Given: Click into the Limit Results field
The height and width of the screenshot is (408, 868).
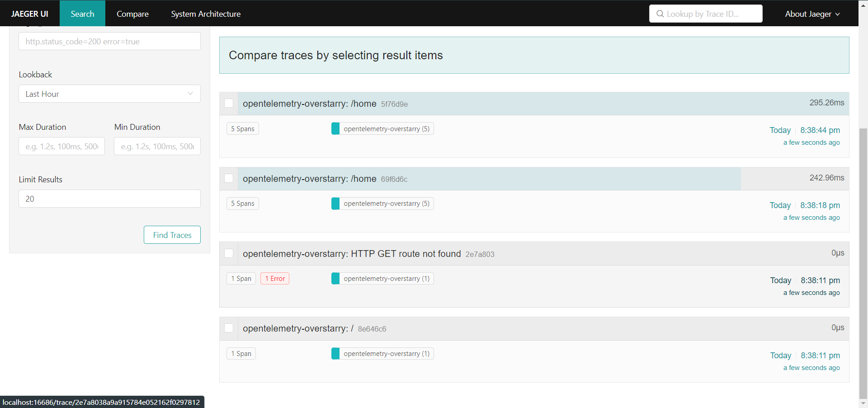Looking at the screenshot, I should (109, 199).
